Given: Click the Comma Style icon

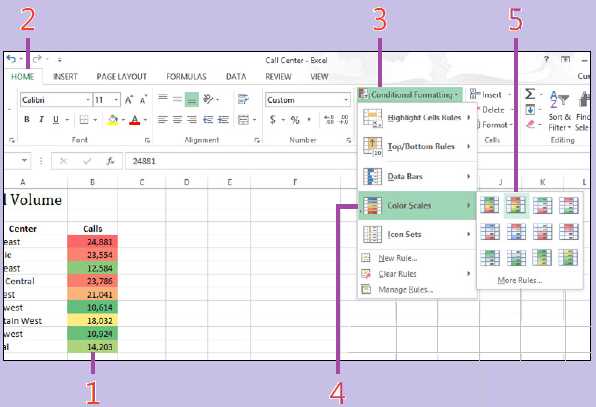Looking at the screenshot, I should 309,119.
